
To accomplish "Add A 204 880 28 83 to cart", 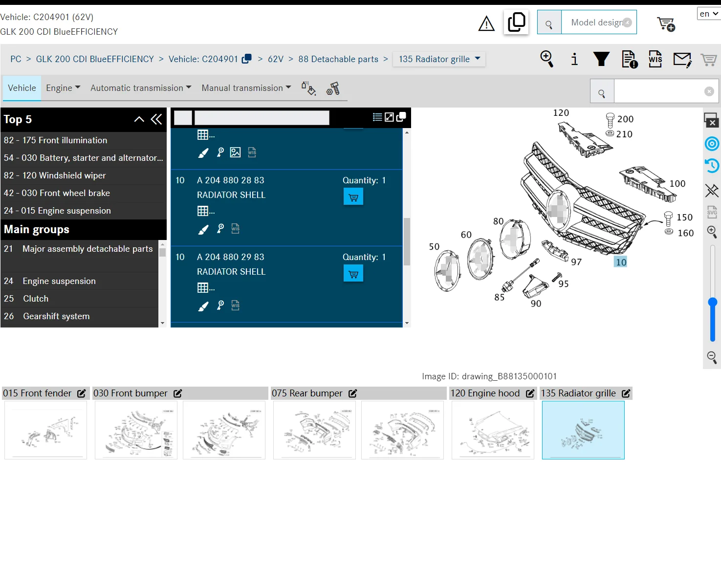I will 353,197.
